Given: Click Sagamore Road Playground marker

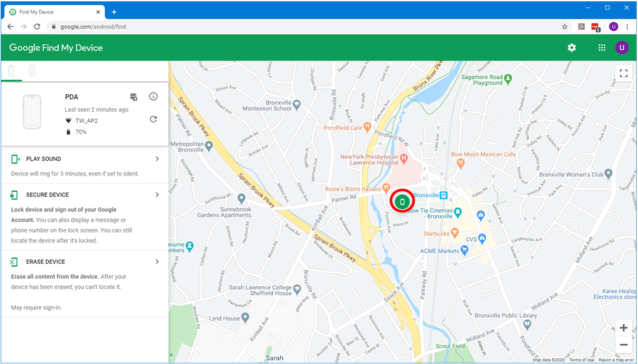Looking at the screenshot, I should 508,77.
